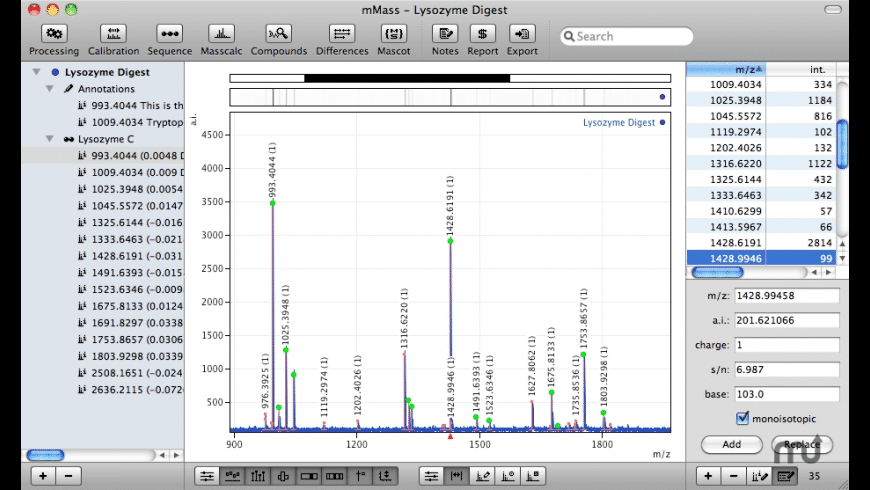
Task: Click plus button under the peak list
Action: 708,476
